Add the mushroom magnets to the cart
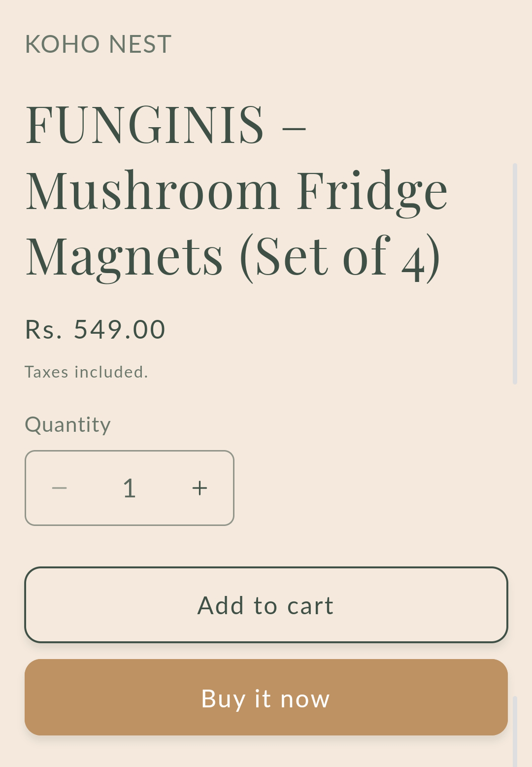This screenshot has height=767, width=532. point(266,605)
